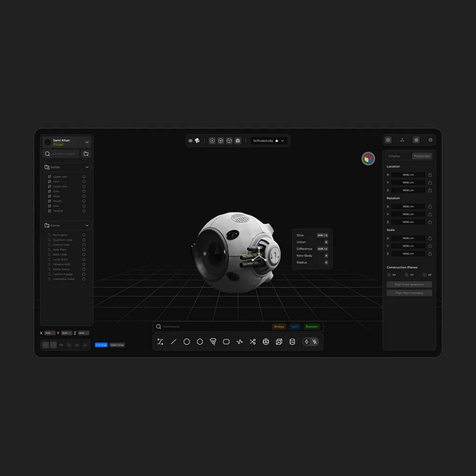The height and width of the screenshot is (476, 476).
Task: Select the cylinder primitive tool
Action: [293, 342]
